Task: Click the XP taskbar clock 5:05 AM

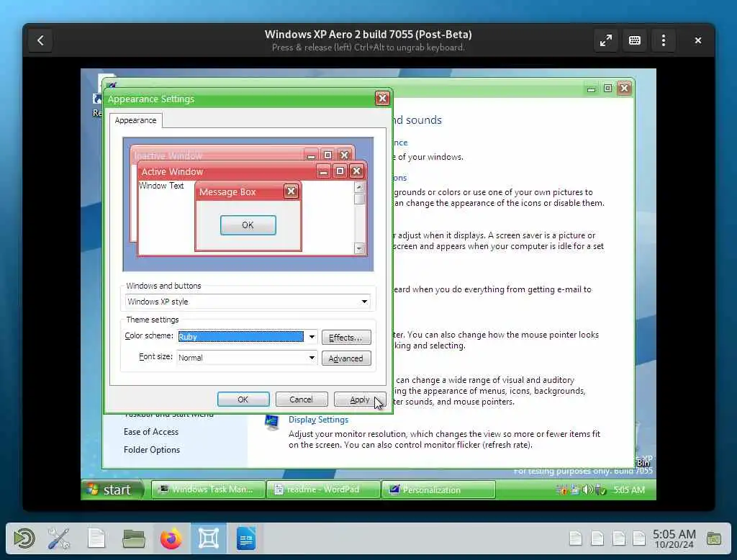Action: [628, 490]
